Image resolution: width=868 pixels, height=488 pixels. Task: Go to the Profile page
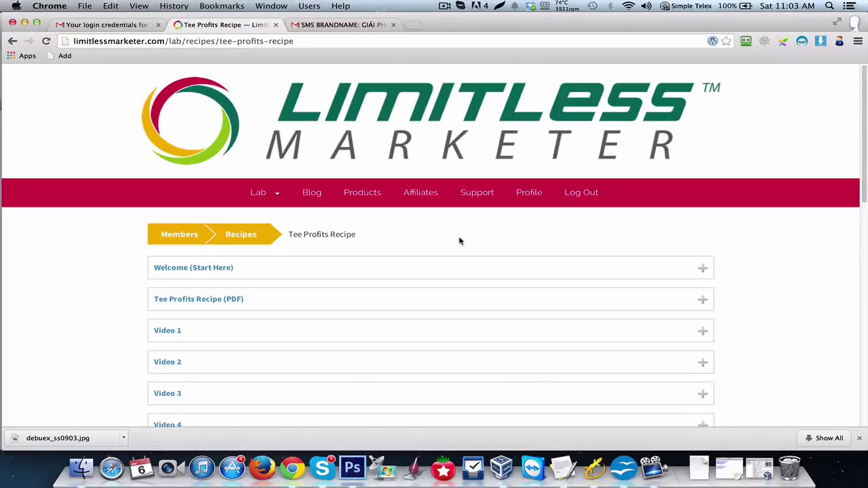pyautogui.click(x=529, y=192)
